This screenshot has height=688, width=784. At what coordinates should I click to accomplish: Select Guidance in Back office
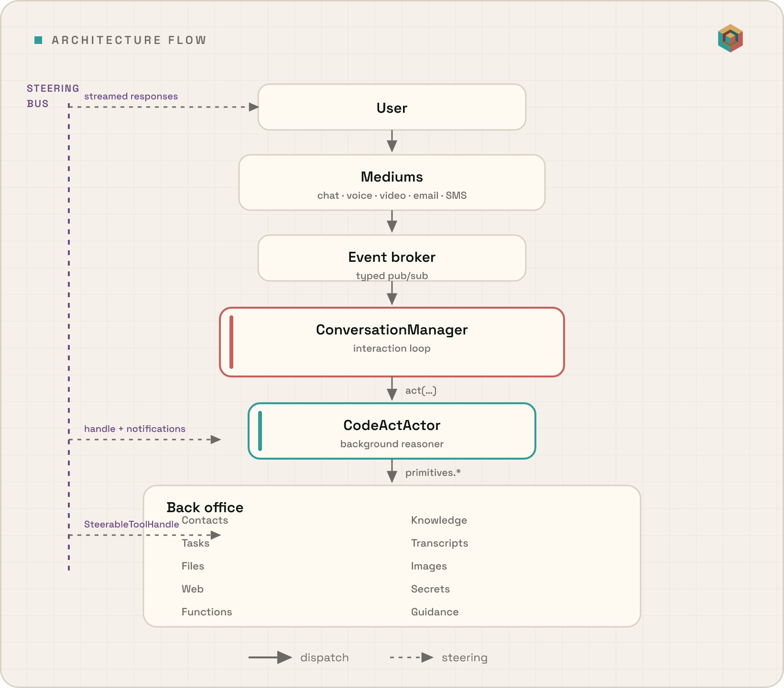(435, 612)
